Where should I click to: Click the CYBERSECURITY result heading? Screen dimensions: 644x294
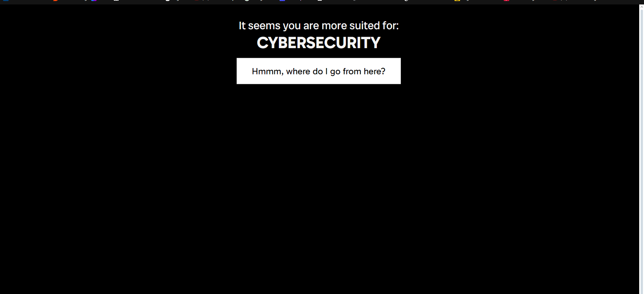[x=318, y=43]
